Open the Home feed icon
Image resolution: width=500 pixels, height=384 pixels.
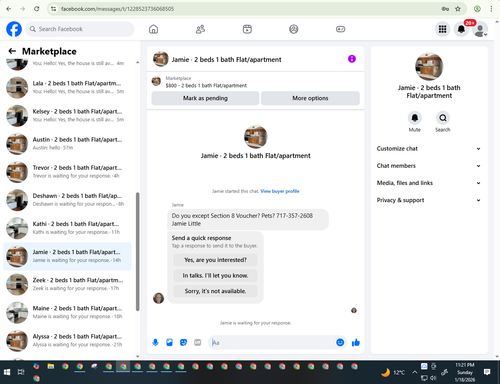[153, 29]
